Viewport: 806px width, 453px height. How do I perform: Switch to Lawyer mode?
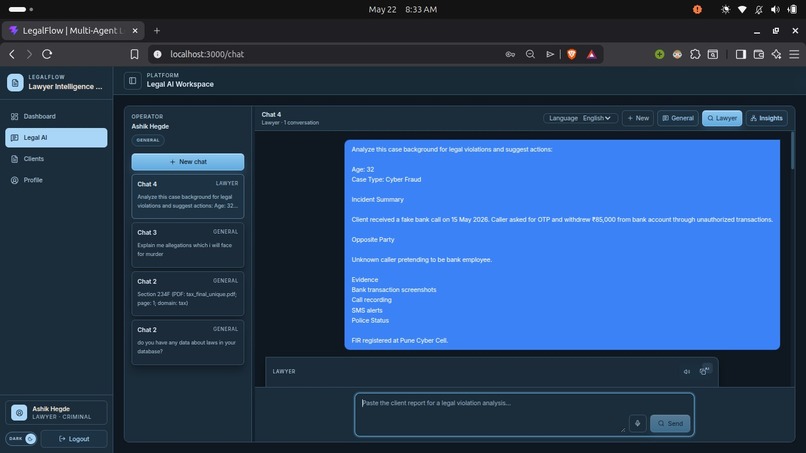(x=722, y=118)
